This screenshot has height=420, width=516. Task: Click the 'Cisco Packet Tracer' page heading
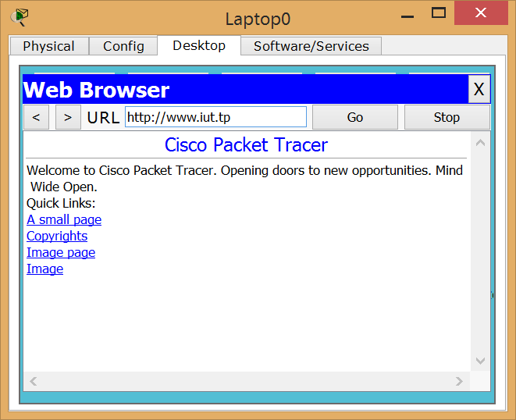[246, 145]
